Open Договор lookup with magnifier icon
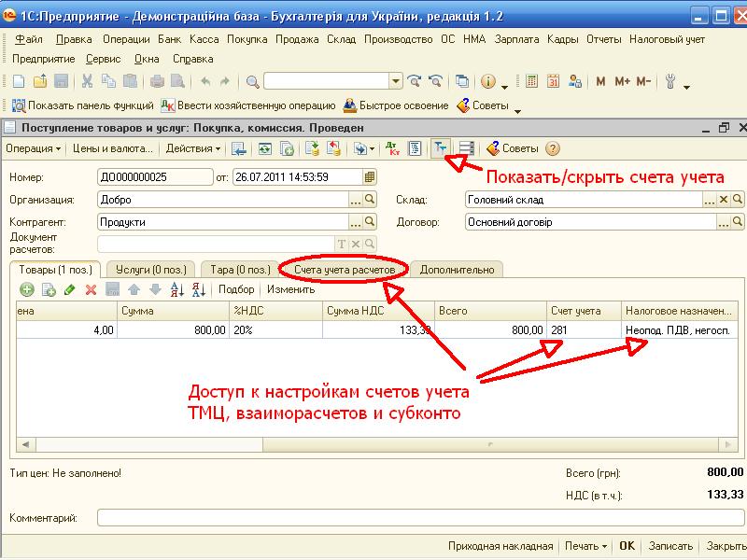 (x=738, y=222)
